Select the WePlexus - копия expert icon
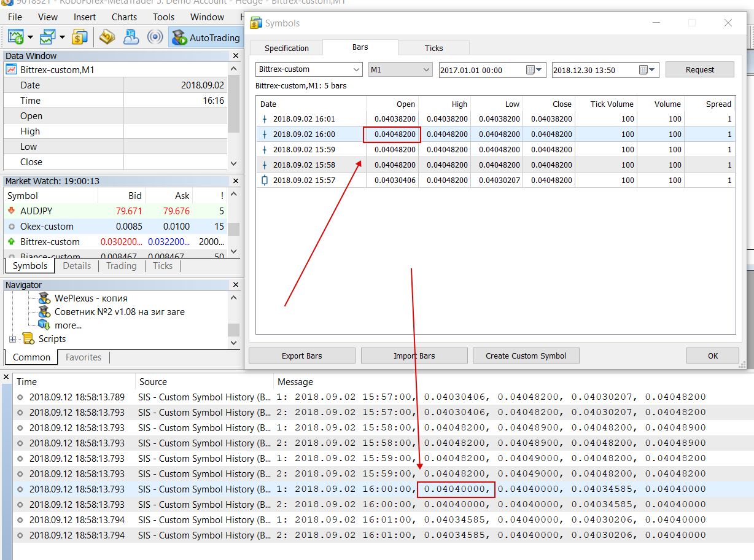The height and width of the screenshot is (560, 754). (44, 298)
